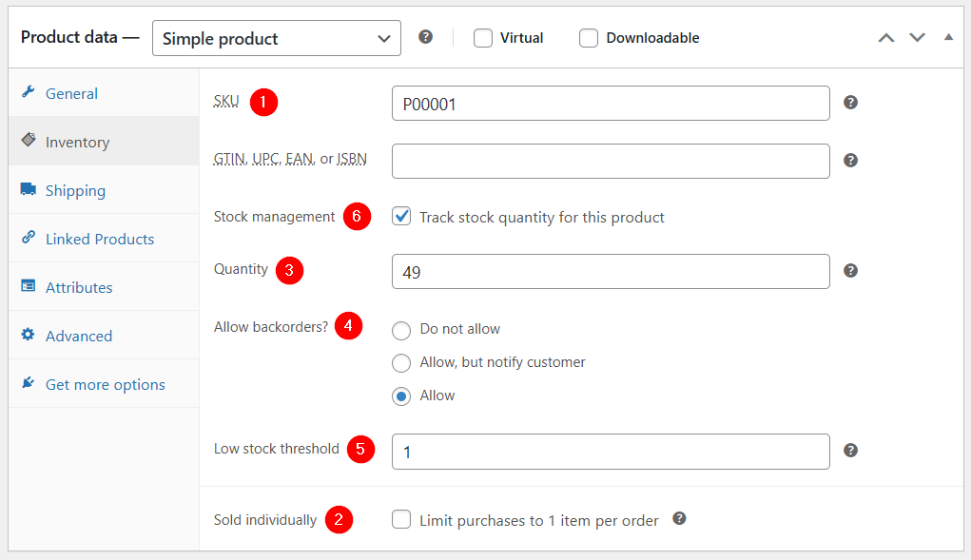
Task: Click help icon for Low stock threshold
Action: pyautogui.click(x=850, y=451)
